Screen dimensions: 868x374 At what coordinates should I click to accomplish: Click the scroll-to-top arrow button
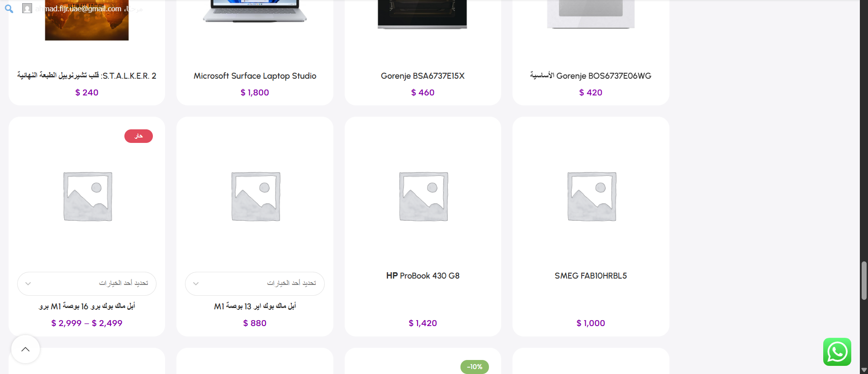click(25, 349)
